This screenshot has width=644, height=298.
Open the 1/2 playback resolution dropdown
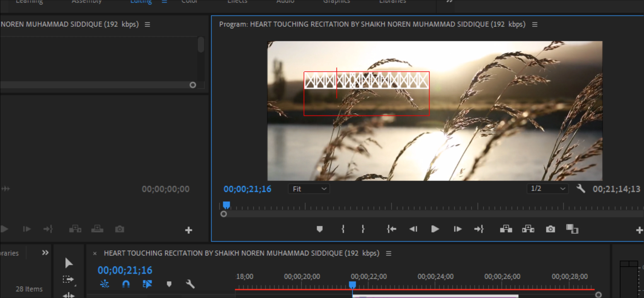click(548, 188)
